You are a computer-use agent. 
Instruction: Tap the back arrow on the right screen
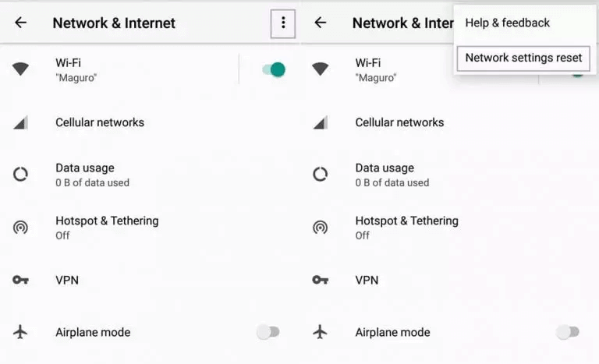click(321, 23)
